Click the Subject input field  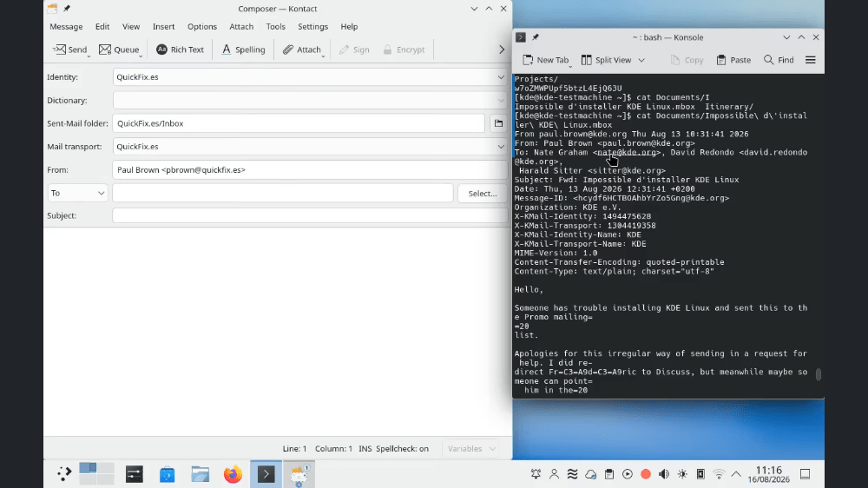310,215
